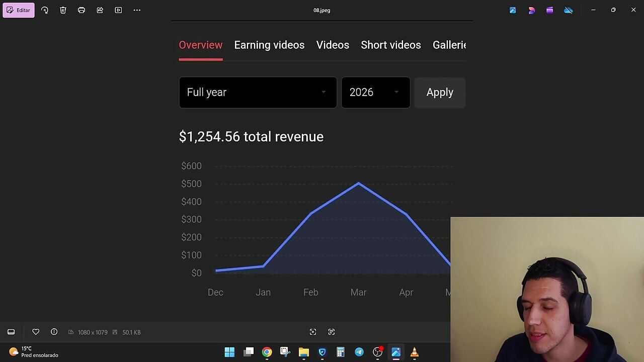Open Microsoft Designer icon in title bar
The height and width of the screenshot is (362, 644).
tap(531, 10)
